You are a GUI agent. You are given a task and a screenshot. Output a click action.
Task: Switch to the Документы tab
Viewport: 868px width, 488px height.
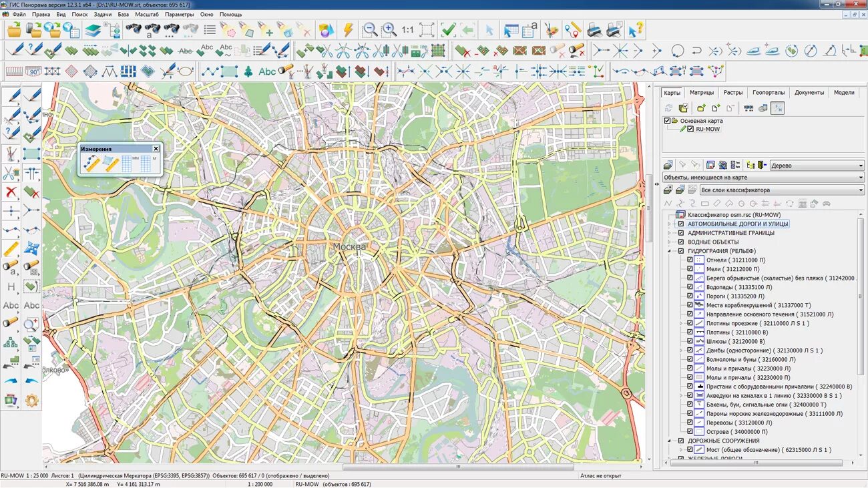(809, 93)
